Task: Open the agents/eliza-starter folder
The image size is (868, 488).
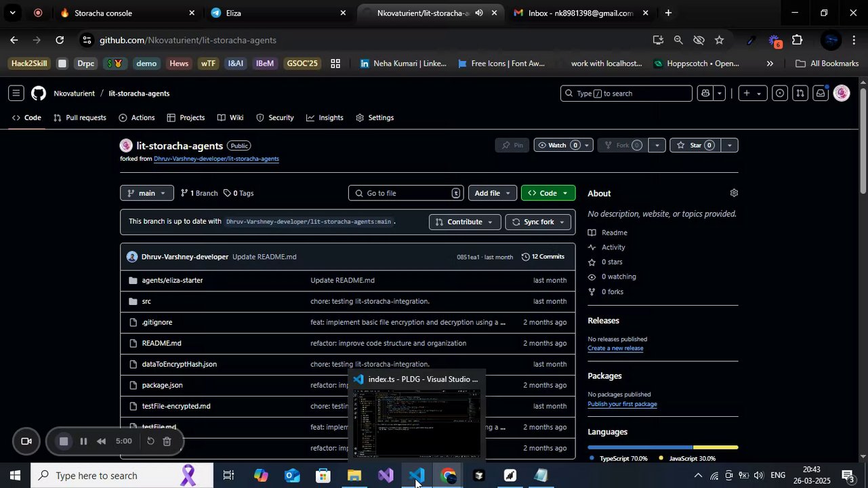Action: click(172, 280)
